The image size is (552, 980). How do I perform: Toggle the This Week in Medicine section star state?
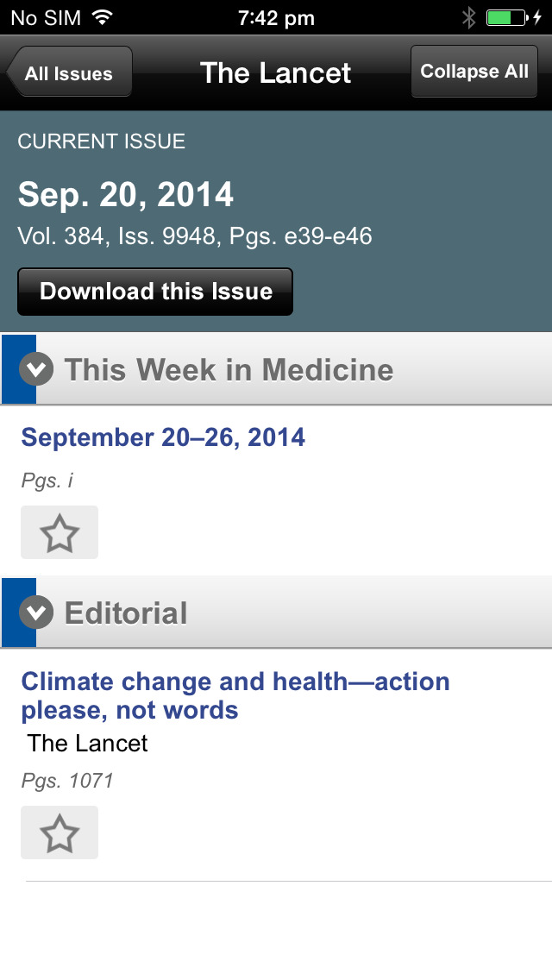pos(59,531)
